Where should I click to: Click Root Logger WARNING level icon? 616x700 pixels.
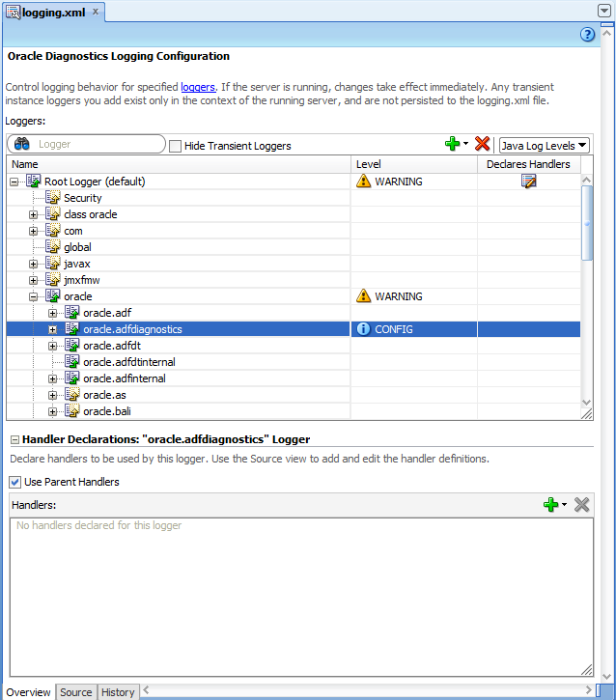(x=363, y=181)
